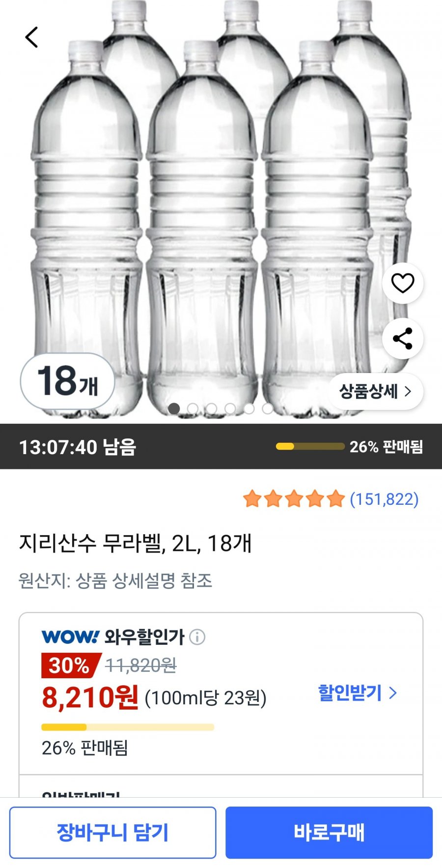This screenshot has height=868, width=442.
Task: Jump to the last image carousel dot
Action: click(268, 408)
